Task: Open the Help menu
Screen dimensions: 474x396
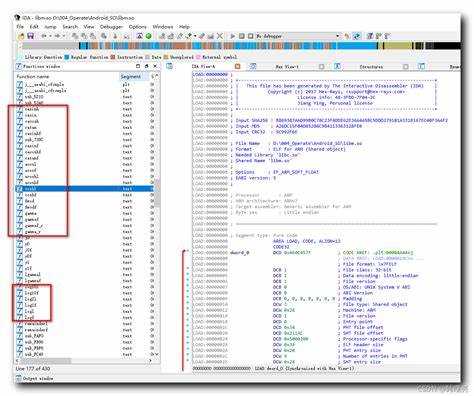Action: point(184,26)
